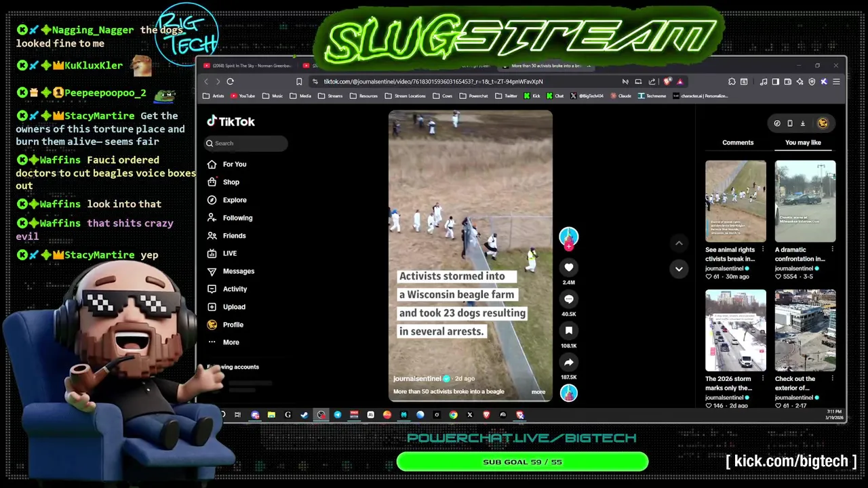This screenshot has height=488, width=868.
Task: Bookmark the video to favorites
Action: click(x=569, y=330)
